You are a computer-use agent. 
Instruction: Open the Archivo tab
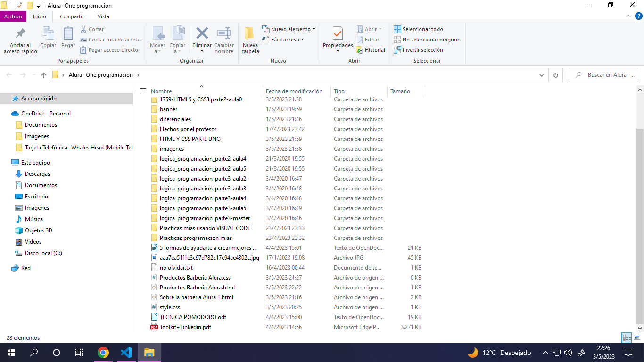coord(13,16)
